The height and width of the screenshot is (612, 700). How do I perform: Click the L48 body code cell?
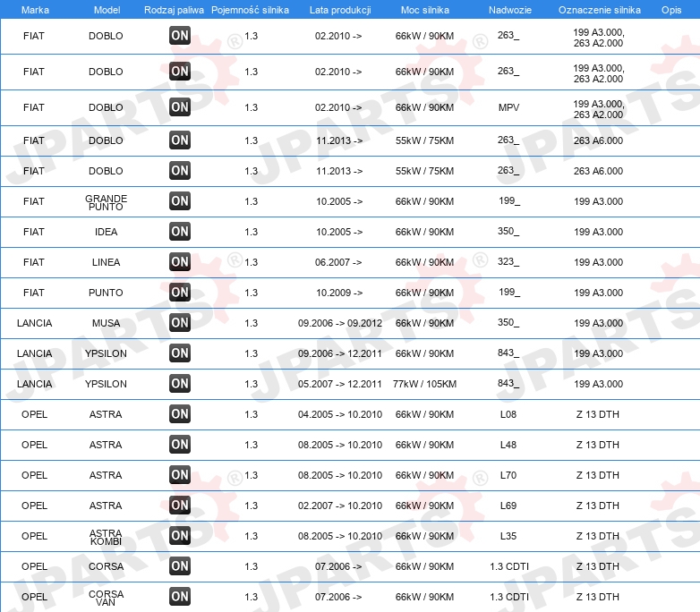click(x=508, y=445)
